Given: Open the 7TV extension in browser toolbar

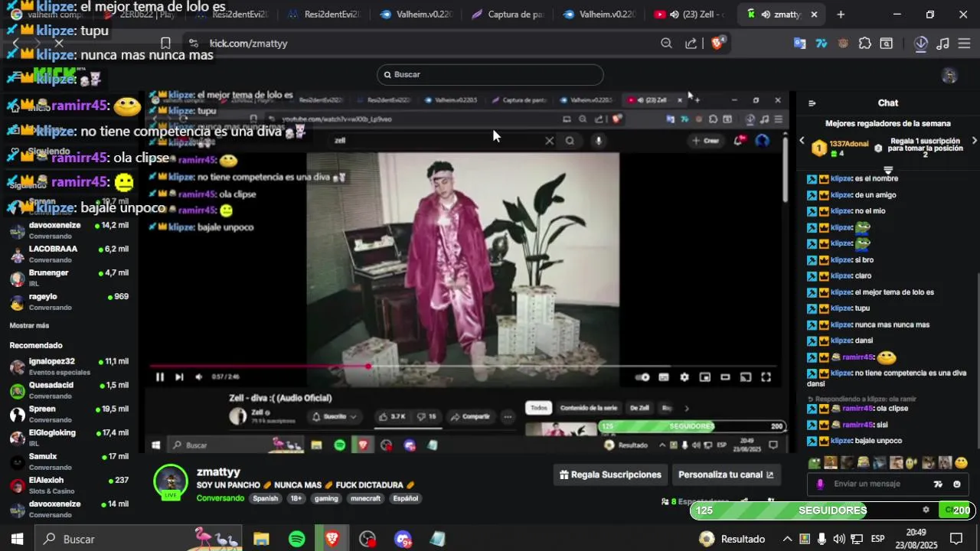Looking at the screenshot, I should click(x=822, y=44).
